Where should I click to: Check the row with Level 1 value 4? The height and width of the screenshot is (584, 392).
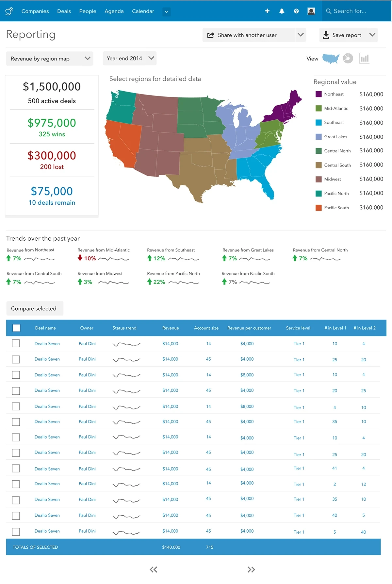pos(16,406)
